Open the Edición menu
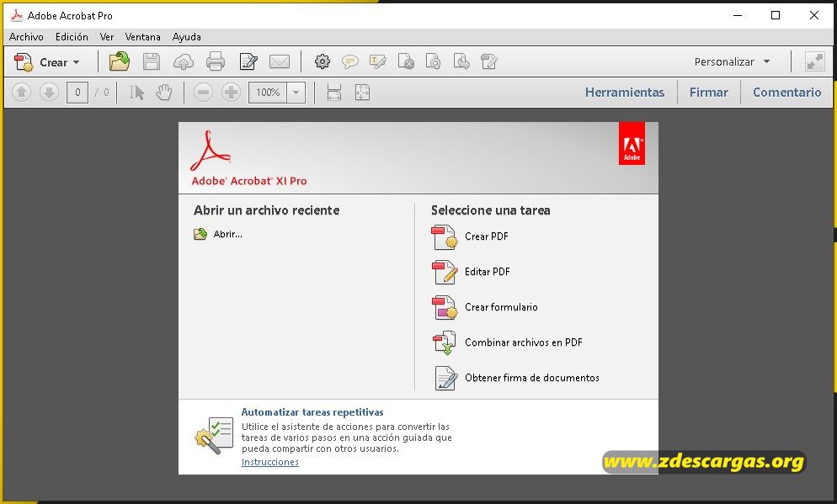Screen dimensions: 837x504 click(72, 37)
